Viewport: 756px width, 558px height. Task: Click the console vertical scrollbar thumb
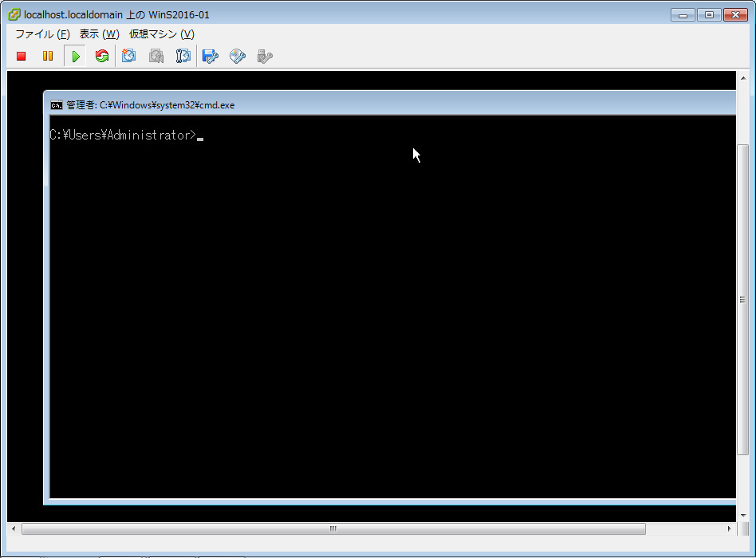click(743, 299)
